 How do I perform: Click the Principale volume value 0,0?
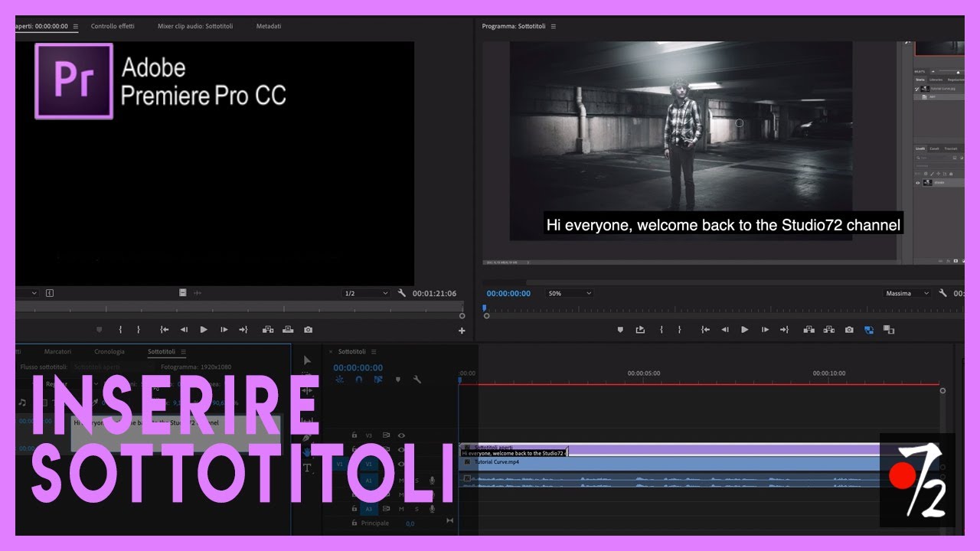[410, 523]
